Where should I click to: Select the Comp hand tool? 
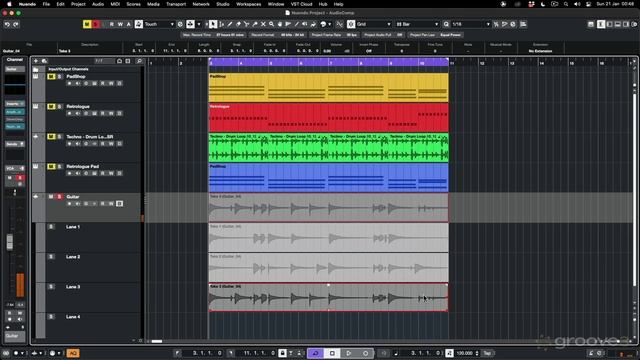[280, 24]
